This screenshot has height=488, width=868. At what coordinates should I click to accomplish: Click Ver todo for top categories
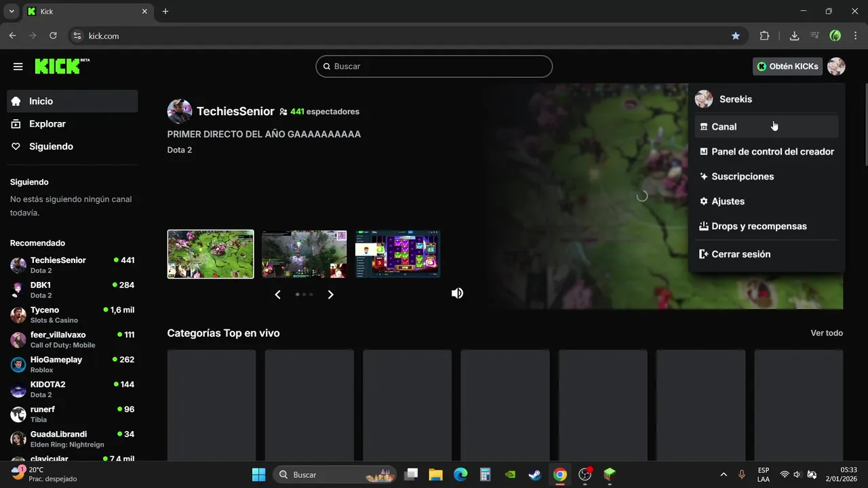pos(827,333)
